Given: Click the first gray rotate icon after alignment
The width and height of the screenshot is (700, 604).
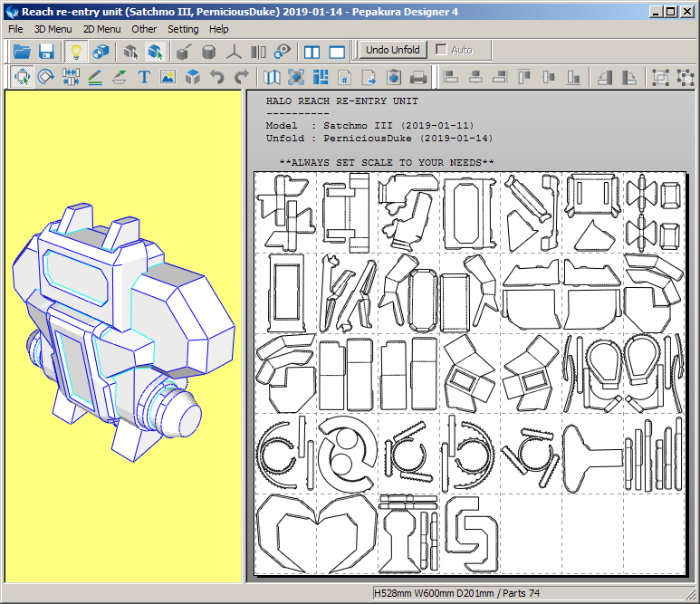Looking at the screenshot, I should pyautogui.click(x=605, y=77).
